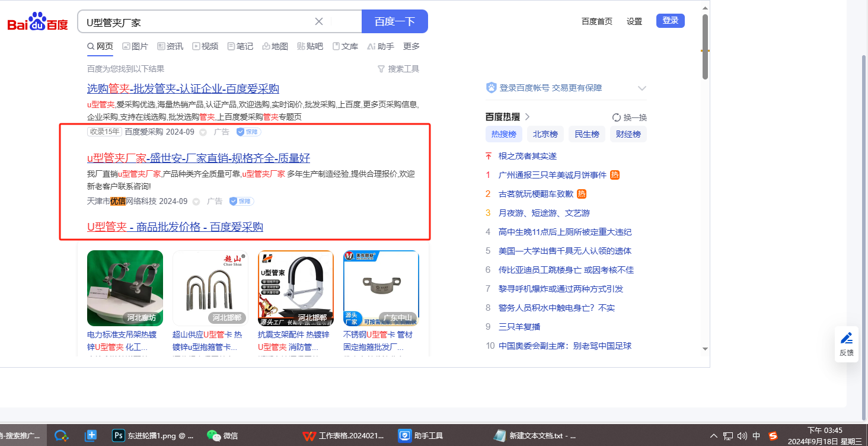Select the 热搜榜 tab
The width and height of the screenshot is (868, 446).
pyautogui.click(x=505, y=134)
